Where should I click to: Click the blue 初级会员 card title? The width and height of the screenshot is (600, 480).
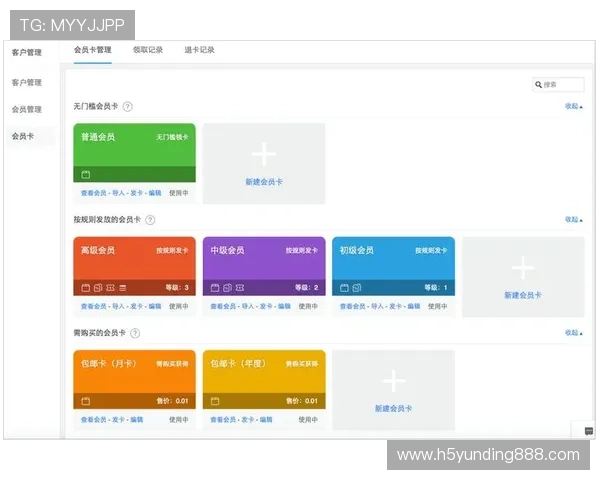(x=357, y=250)
